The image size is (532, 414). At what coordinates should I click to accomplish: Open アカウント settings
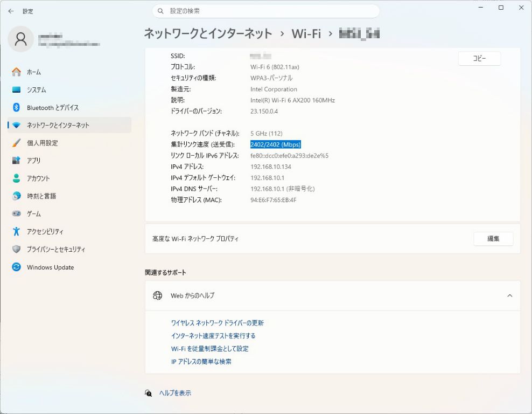click(69, 178)
